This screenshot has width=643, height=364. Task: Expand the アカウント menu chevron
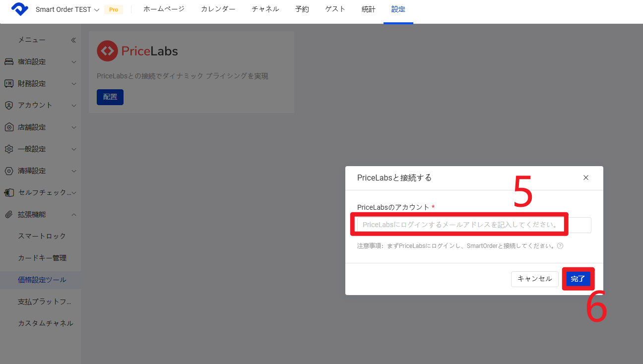coord(74,106)
